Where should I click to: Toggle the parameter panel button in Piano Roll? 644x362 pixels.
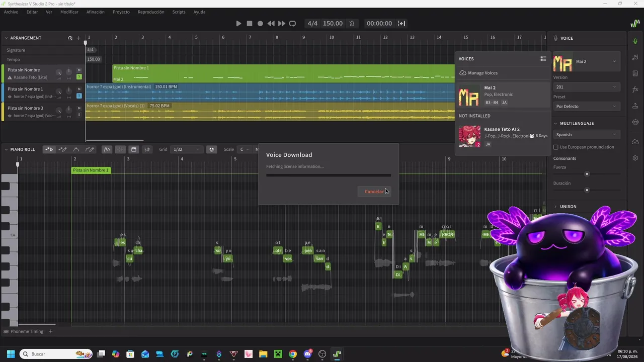tap(133, 149)
